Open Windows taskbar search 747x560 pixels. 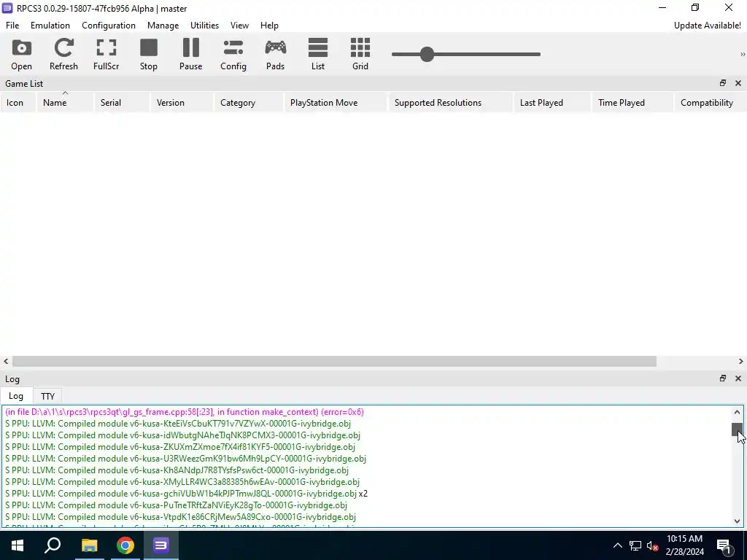click(x=53, y=545)
